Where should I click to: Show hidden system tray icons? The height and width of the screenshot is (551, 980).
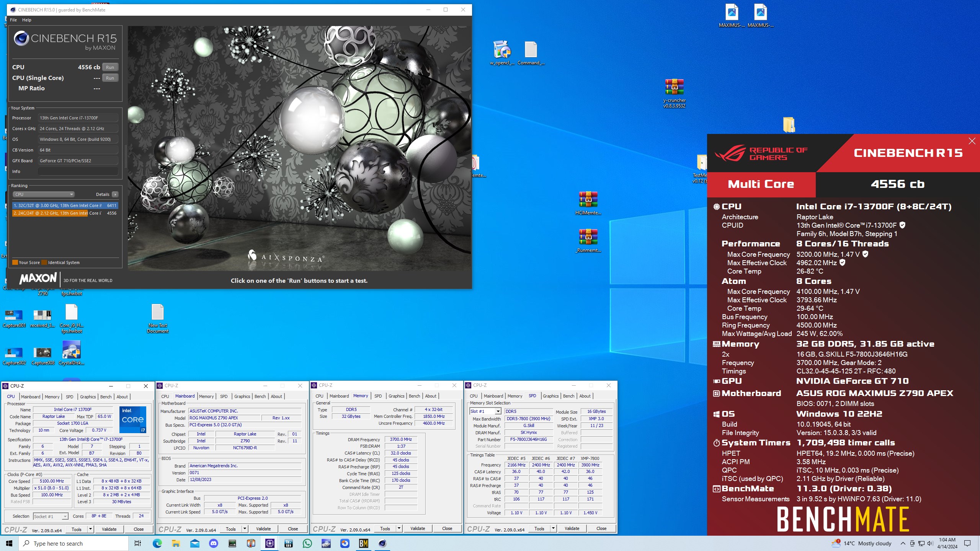[903, 543]
